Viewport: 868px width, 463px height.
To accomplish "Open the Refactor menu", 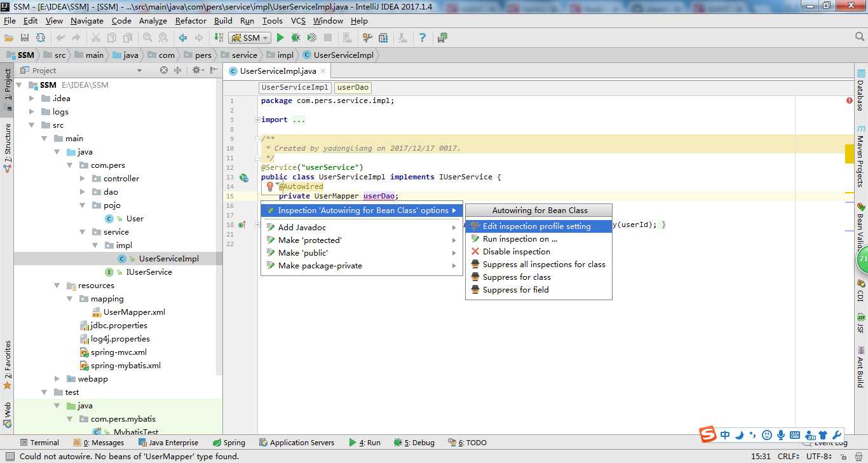I will point(191,20).
